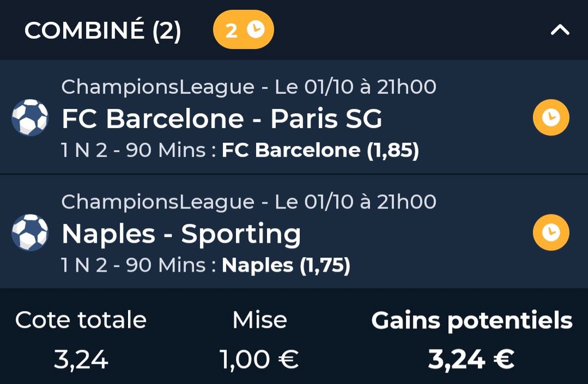Click the ChampionsLeague date line above Naples match

tap(249, 202)
